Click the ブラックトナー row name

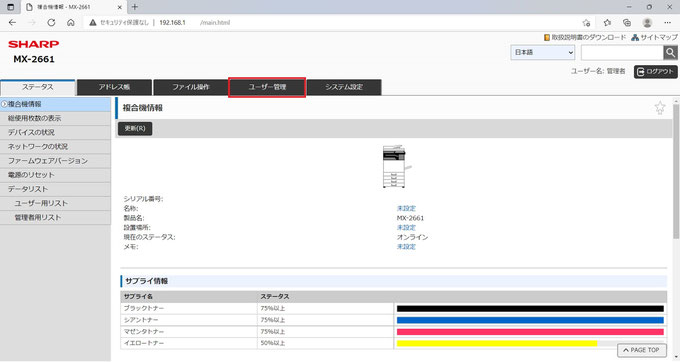pyautogui.click(x=144, y=309)
